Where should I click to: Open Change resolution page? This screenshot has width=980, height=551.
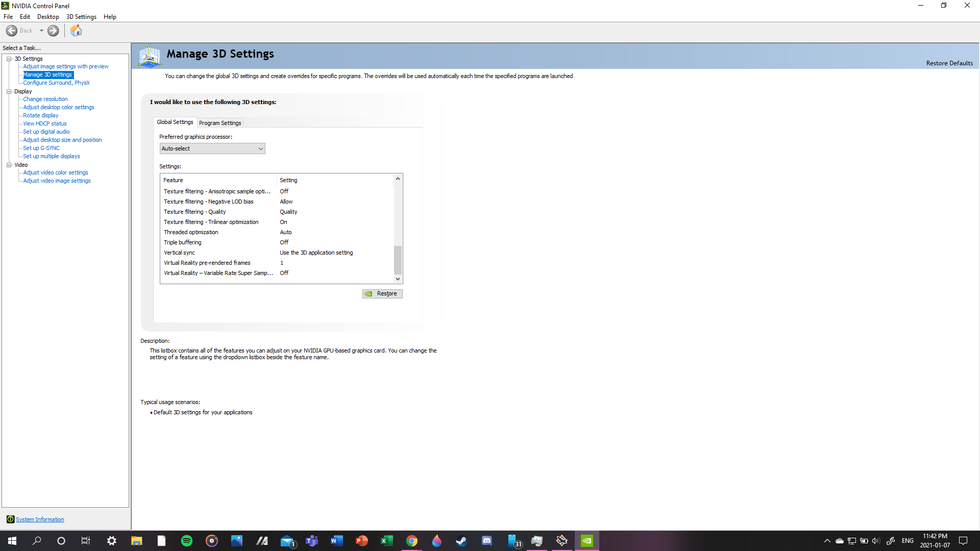(x=45, y=99)
